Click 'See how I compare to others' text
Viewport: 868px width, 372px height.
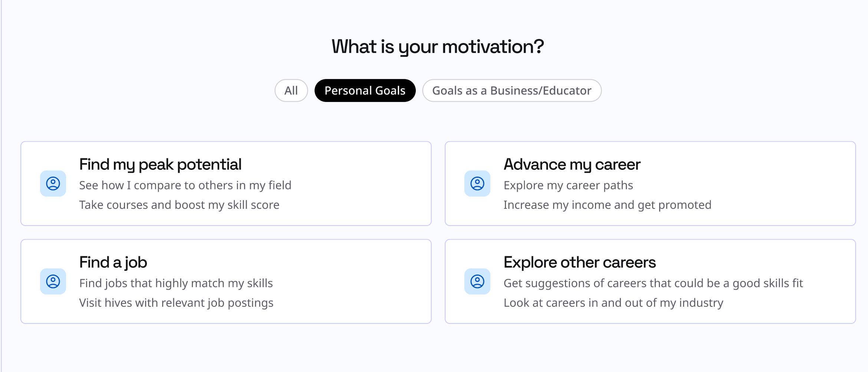(x=185, y=185)
